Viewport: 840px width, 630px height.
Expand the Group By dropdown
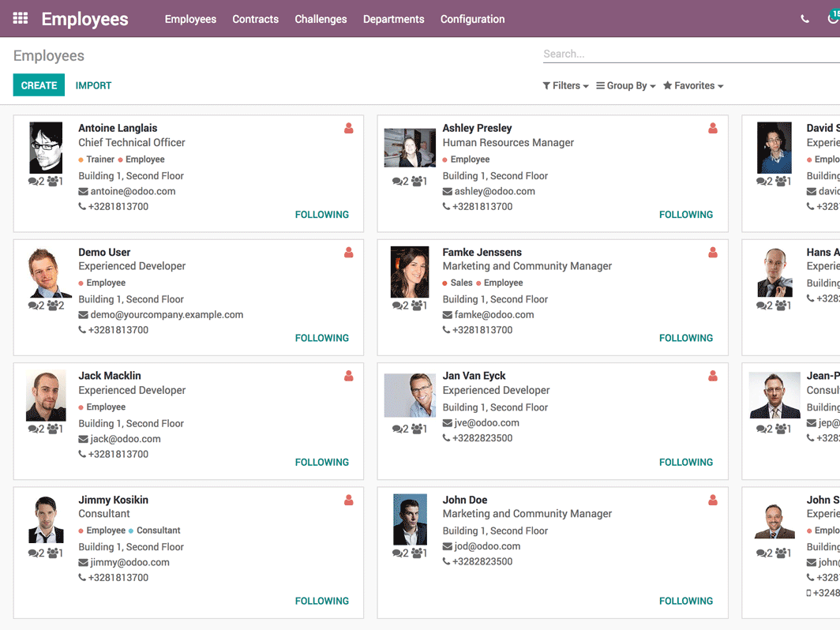[x=625, y=86]
